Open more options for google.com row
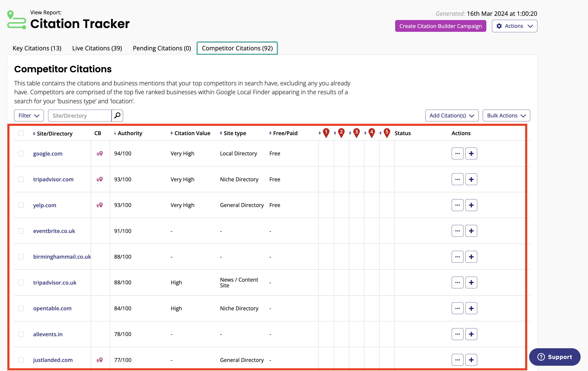The height and width of the screenshot is (371, 588). pyautogui.click(x=457, y=153)
